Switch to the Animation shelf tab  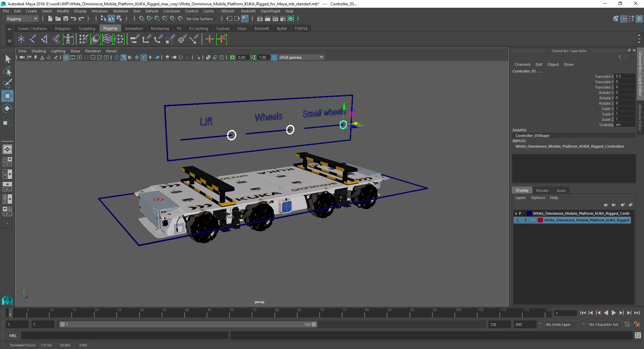[134, 29]
